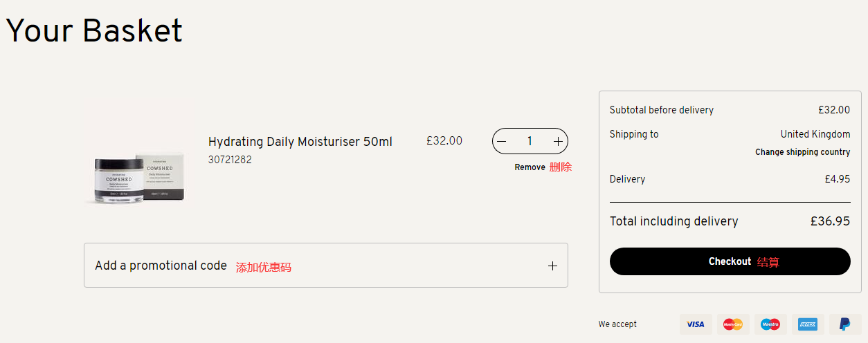Viewport: 868px width, 343px height.
Task: Click the product code 30721282
Action: [x=230, y=160]
